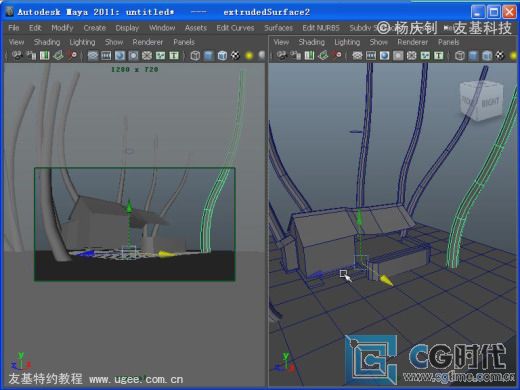The image size is (520, 390).
Task: Open Shading dropdown in left viewport panel
Action: click(47, 42)
